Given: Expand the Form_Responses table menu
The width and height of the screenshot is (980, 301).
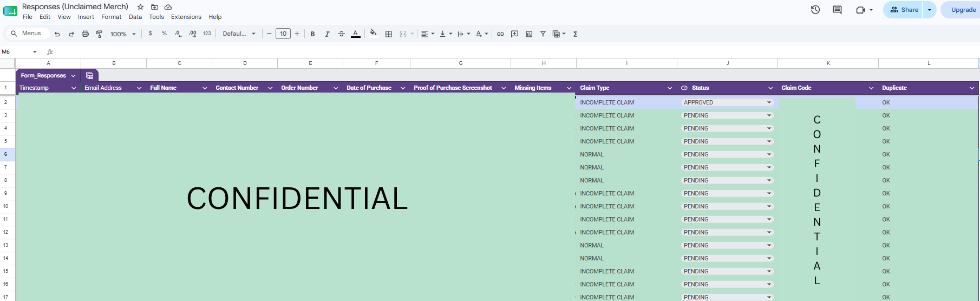Looking at the screenshot, I should pos(73,76).
